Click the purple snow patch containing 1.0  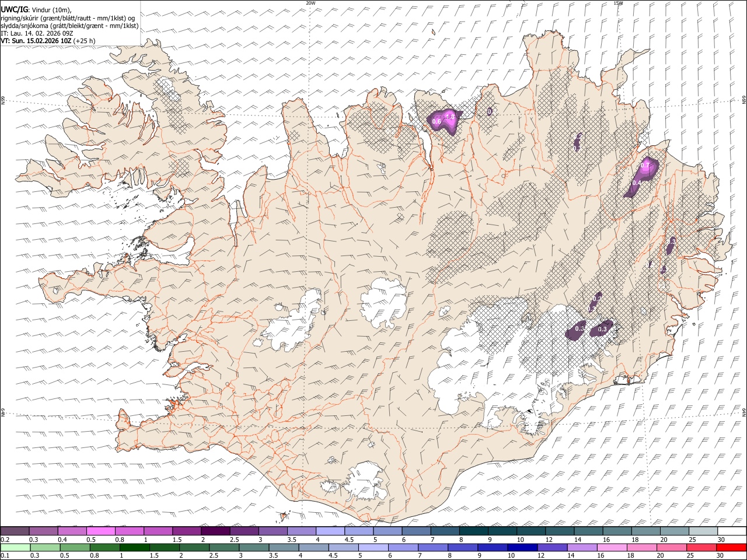pos(445,121)
